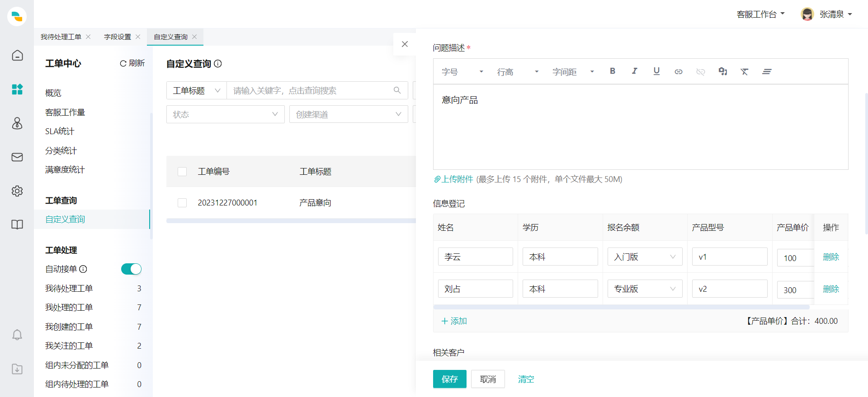This screenshot has height=397, width=868.
Task: Delete the 李云 row
Action: pyautogui.click(x=831, y=257)
